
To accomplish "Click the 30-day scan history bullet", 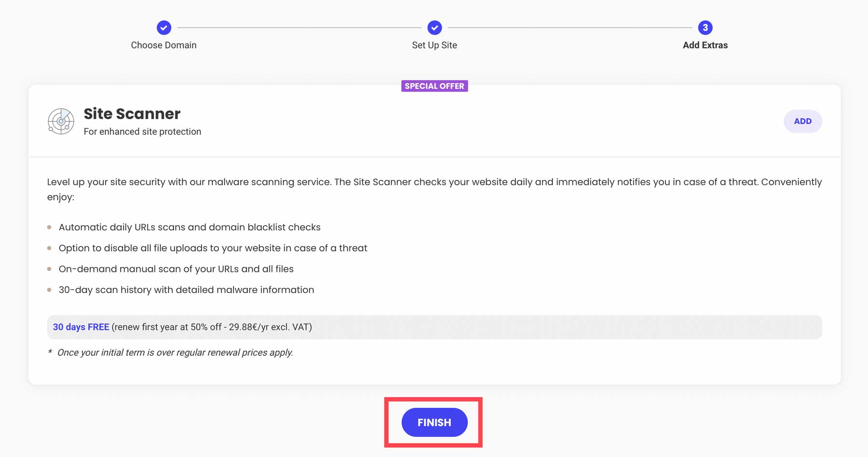I will [186, 290].
